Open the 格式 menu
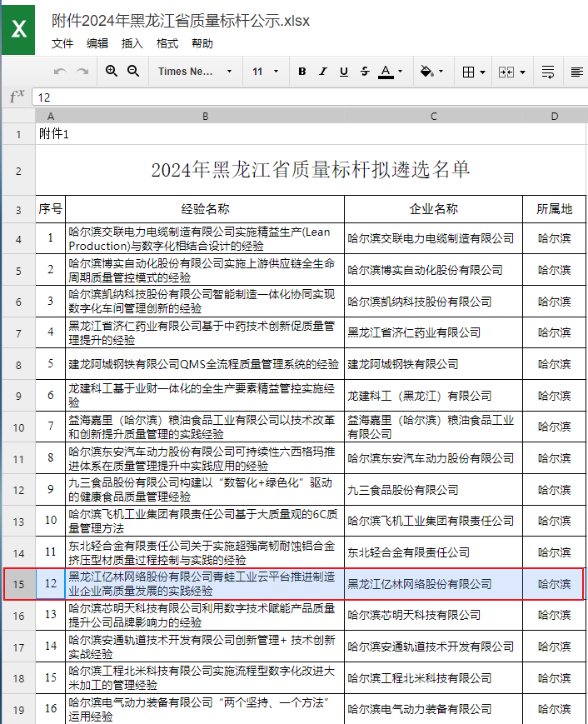The height and width of the screenshot is (724, 588). click(167, 44)
